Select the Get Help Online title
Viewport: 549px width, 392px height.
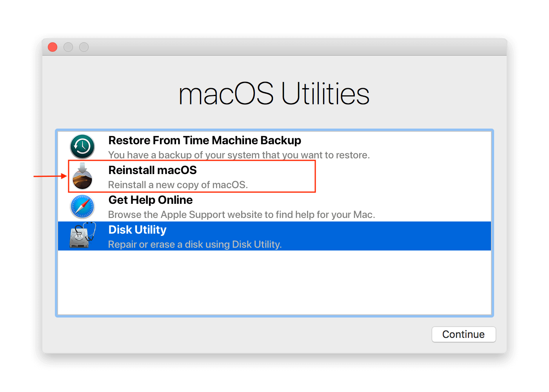(x=151, y=200)
